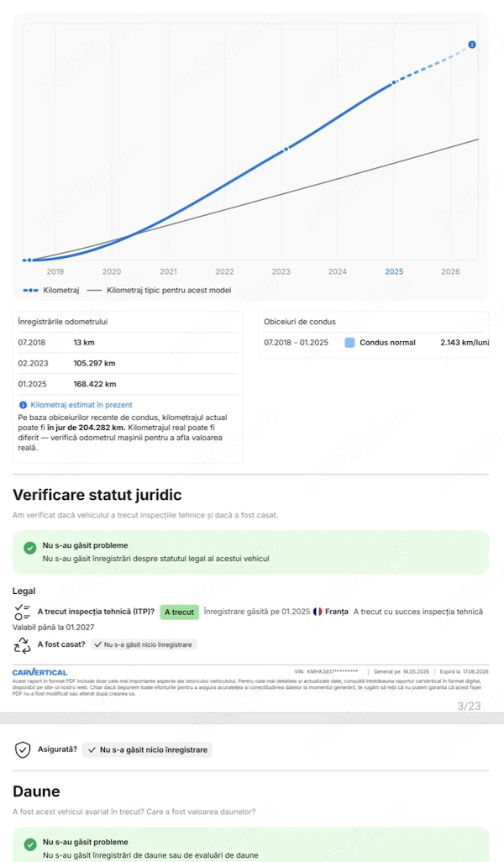Click the 2025 label on the graph axis
The height and width of the screenshot is (862, 504).
click(x=394, y=271)
